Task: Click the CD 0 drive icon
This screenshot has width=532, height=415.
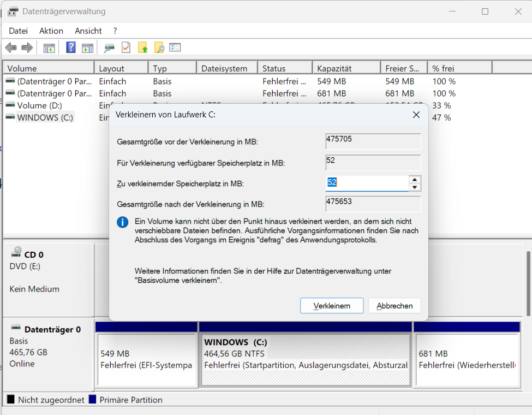Action: tap(16, 252)
